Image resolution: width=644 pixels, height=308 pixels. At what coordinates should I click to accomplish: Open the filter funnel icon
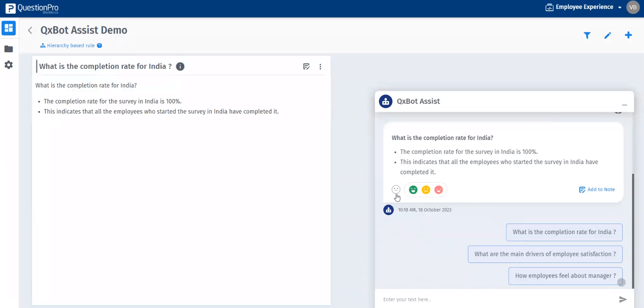[587, 35]
